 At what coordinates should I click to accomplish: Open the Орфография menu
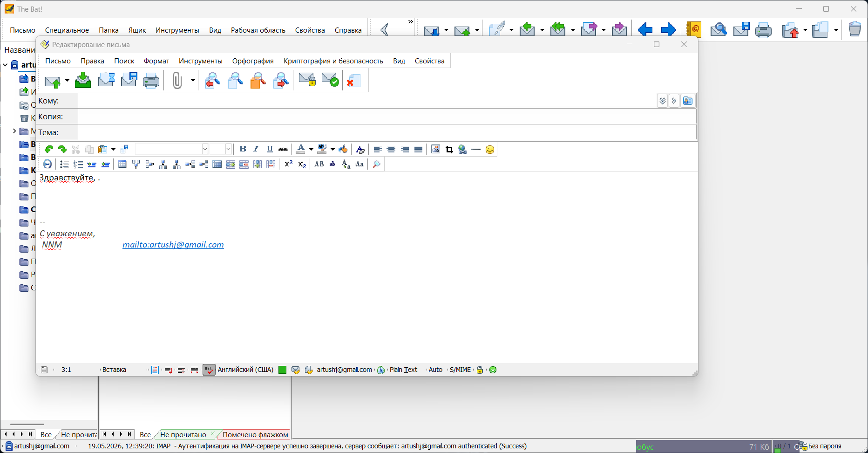[253, 61]
